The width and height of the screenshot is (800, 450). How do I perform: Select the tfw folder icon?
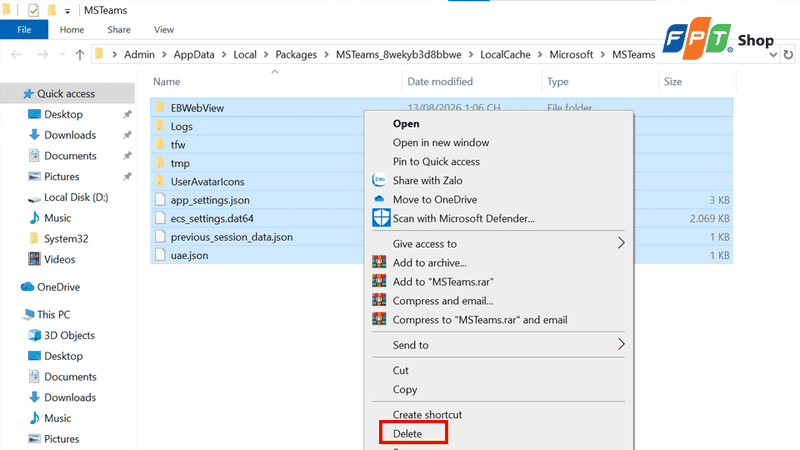point(160,144)
